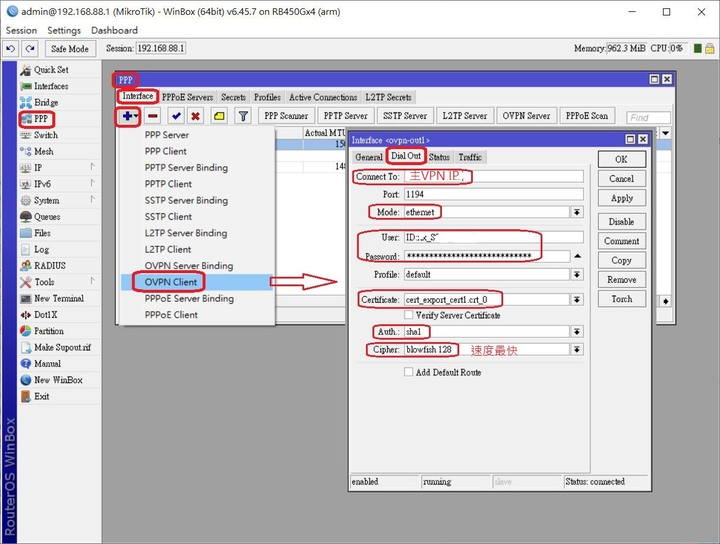
Task: Click the funnel filter icon
Action: (243, 116)
